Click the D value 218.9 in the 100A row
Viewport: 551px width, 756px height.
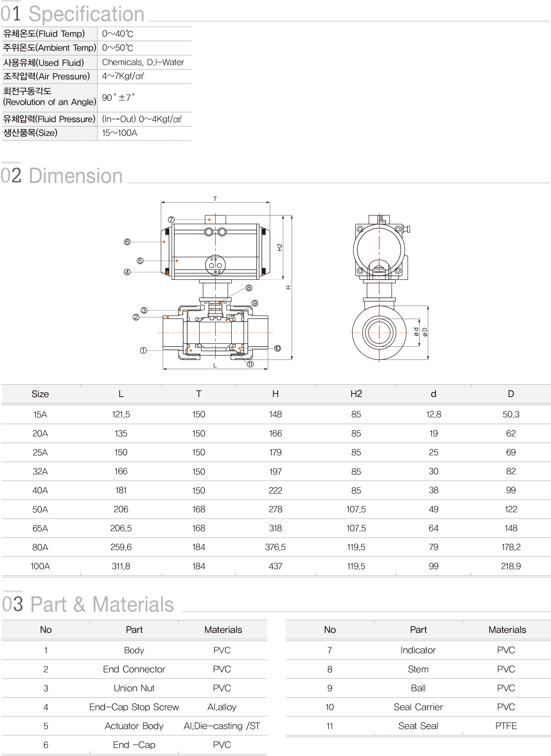[x=511, y=566]
